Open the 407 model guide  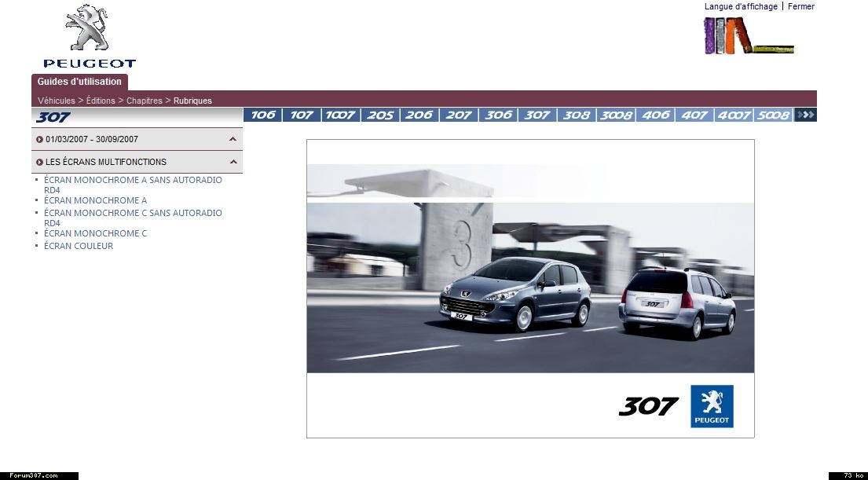[694, 115]
